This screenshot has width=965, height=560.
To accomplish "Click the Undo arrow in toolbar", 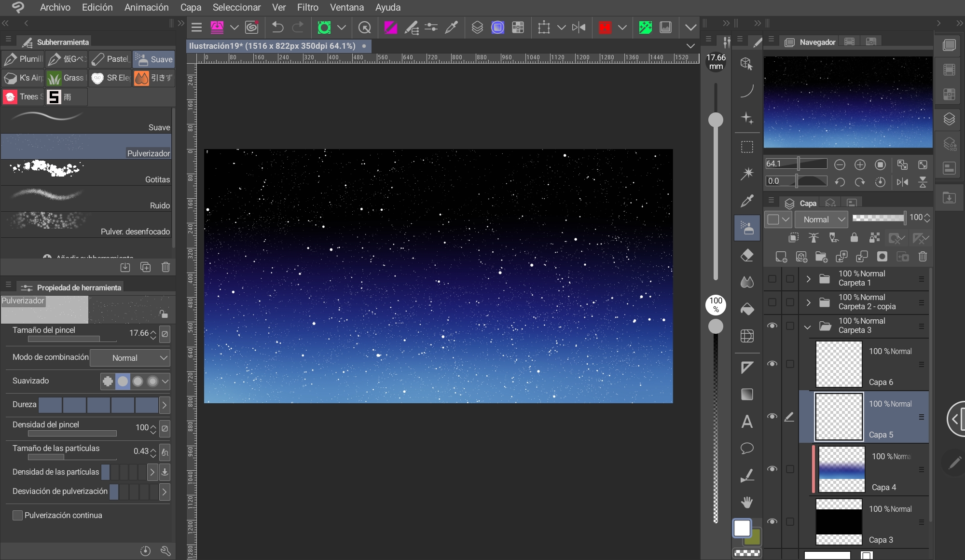I will coord(277,27).
